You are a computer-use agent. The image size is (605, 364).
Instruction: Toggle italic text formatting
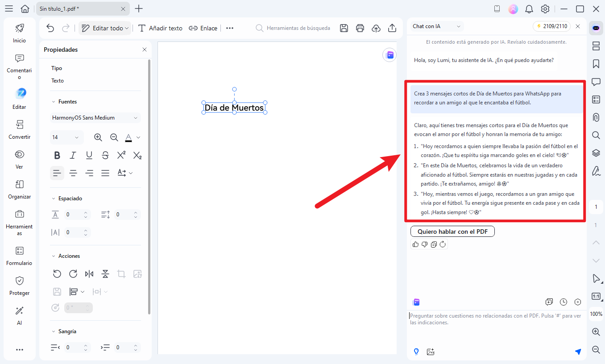pos(73,155)
